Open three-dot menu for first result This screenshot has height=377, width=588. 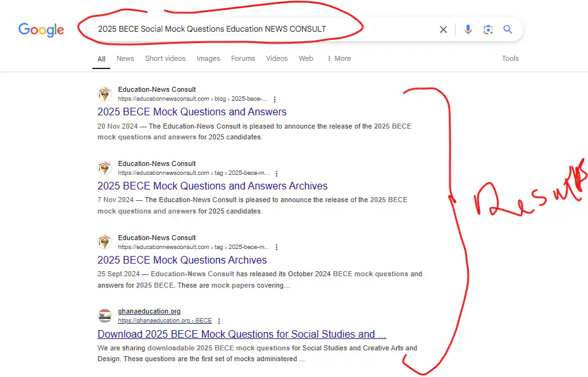pos(275,99)
